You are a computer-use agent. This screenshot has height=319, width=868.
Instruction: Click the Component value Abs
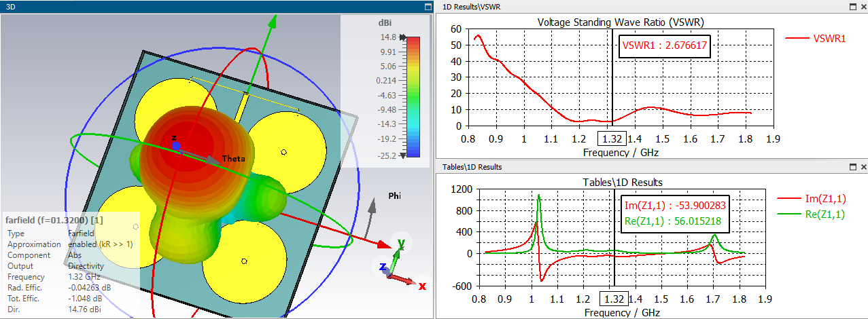click(75, 255)
